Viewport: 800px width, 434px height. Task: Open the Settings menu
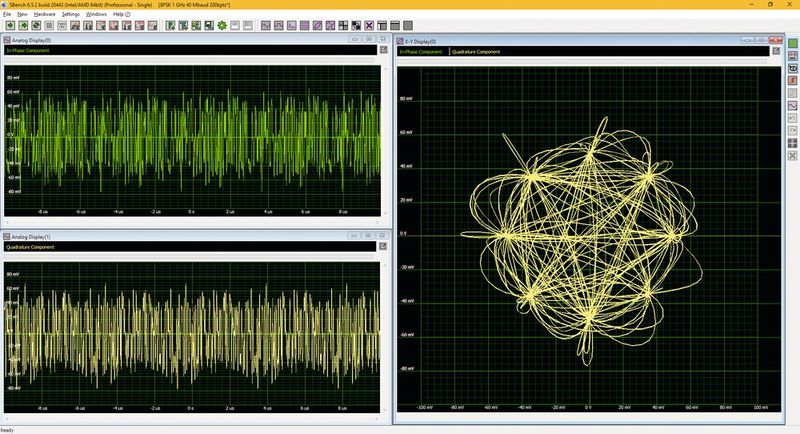(70, 14)
